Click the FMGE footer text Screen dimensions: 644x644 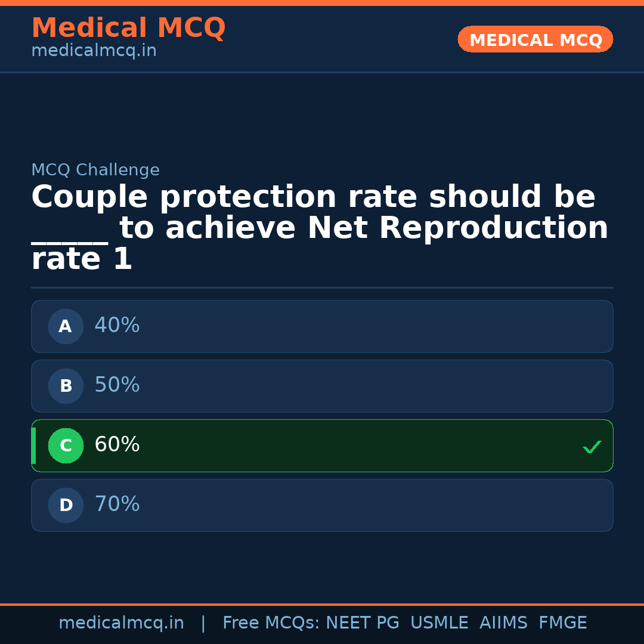(562, 623)
